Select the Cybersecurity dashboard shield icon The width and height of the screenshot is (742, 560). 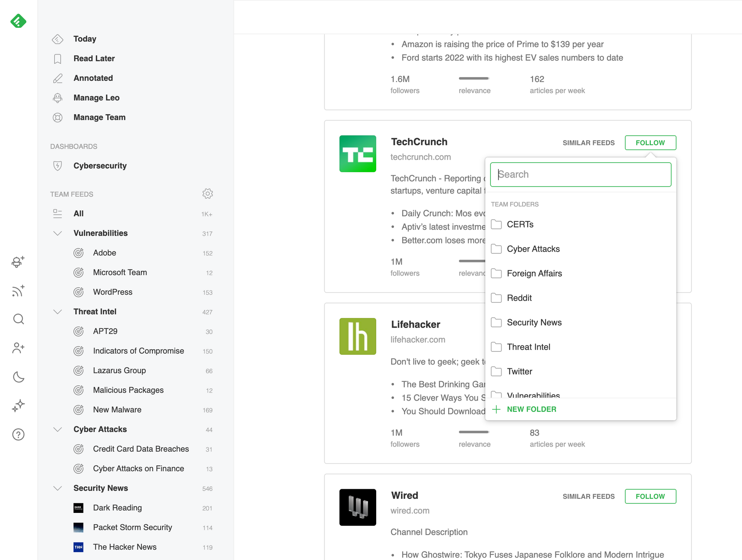tap(58, 166)
